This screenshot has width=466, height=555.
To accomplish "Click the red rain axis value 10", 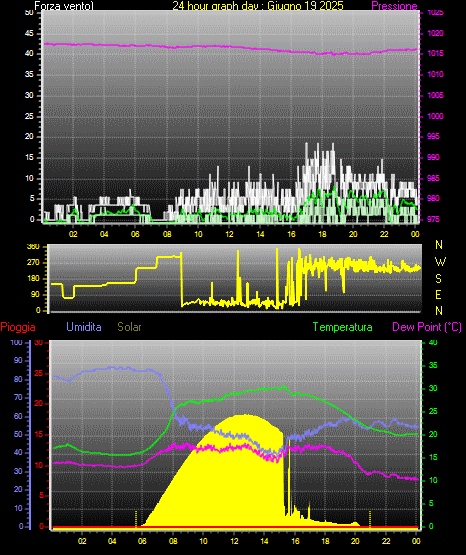I will coord(39,465).
